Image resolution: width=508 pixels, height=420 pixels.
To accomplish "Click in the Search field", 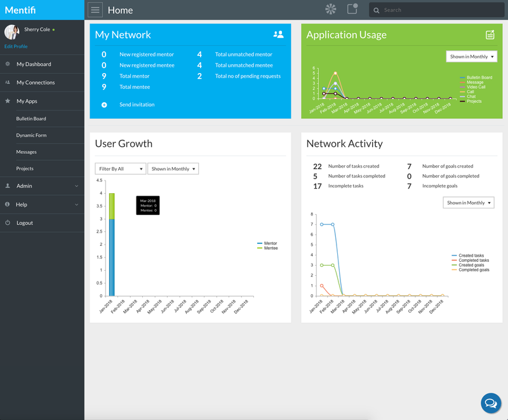I will (436, 10).
